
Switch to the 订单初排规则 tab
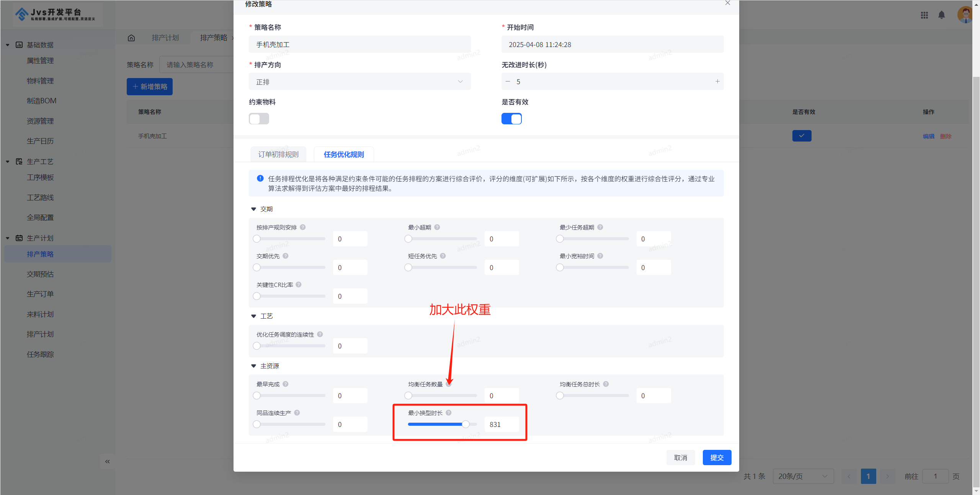(278, 154)
